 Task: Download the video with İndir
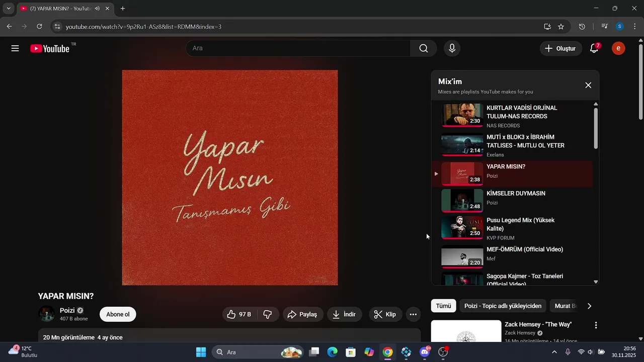(344, 314)
